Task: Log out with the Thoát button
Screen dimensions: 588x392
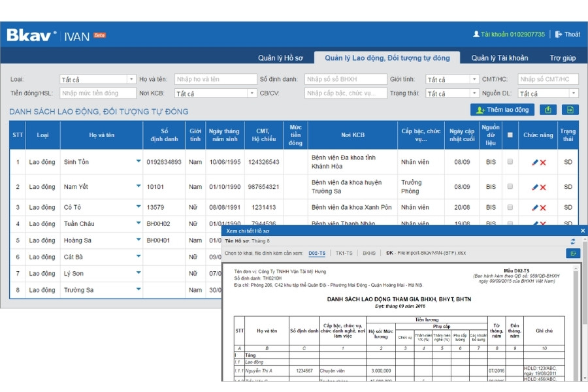Action: tap(567, 34)
